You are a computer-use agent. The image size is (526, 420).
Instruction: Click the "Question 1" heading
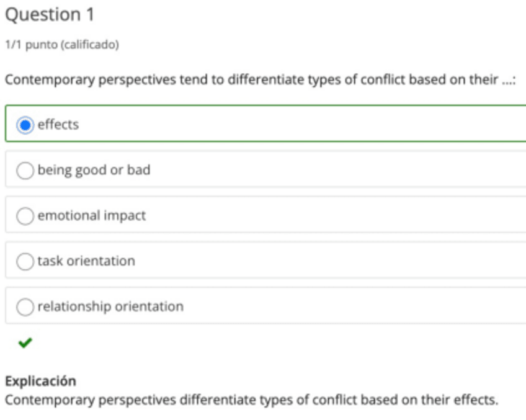[x=50, y=14]
